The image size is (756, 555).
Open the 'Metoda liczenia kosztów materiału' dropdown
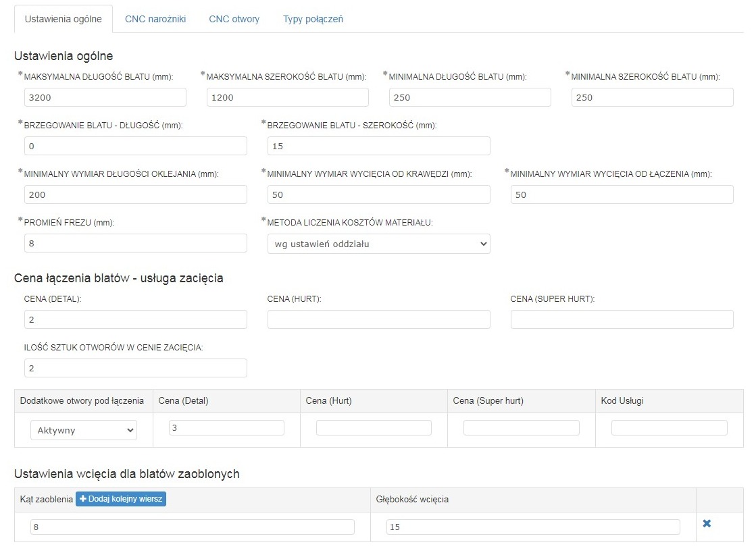click(x=378, y=244)
